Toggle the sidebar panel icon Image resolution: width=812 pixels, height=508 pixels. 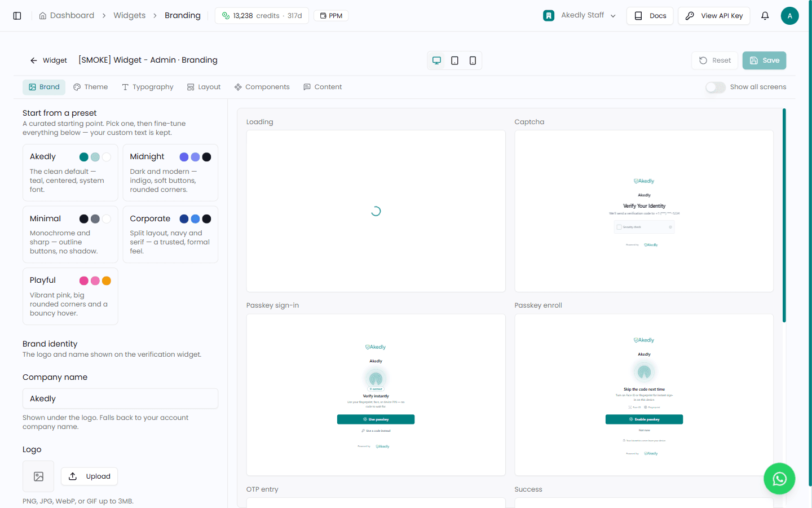pyautogui.click(x=17, y=16)
